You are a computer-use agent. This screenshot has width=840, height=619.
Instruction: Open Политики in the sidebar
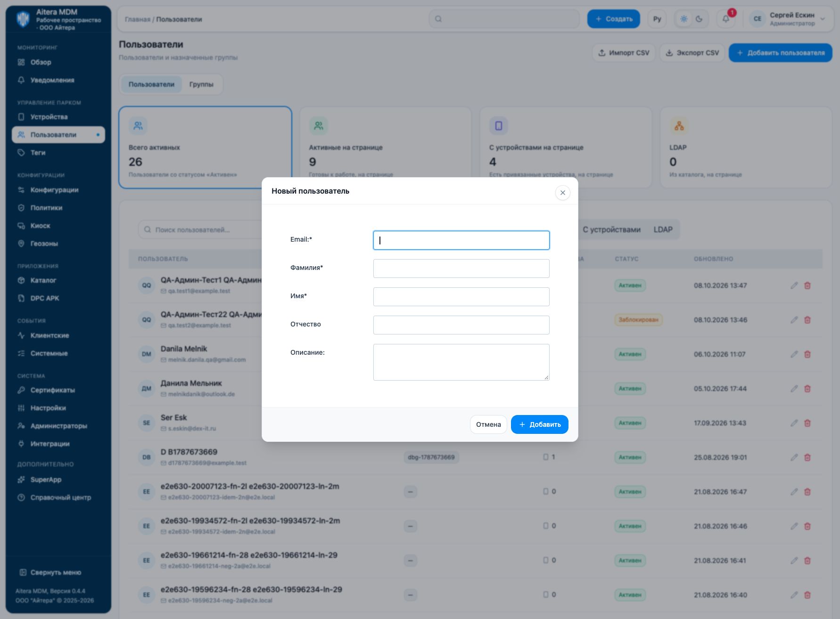58,208
